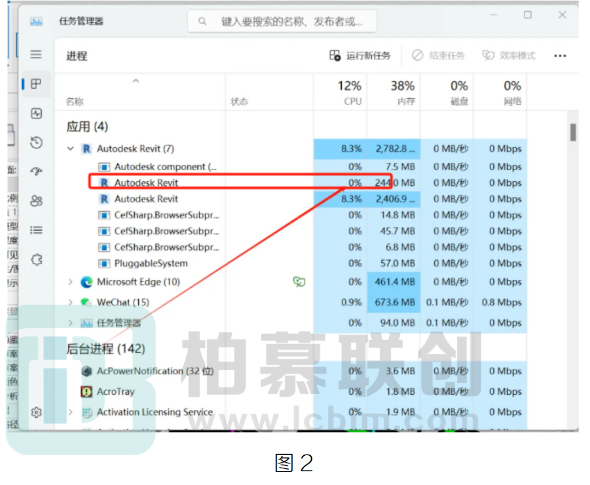The image size is (590, 485).
Task: Click the Autodesk Revit (7) group icon
Action: 87,149
